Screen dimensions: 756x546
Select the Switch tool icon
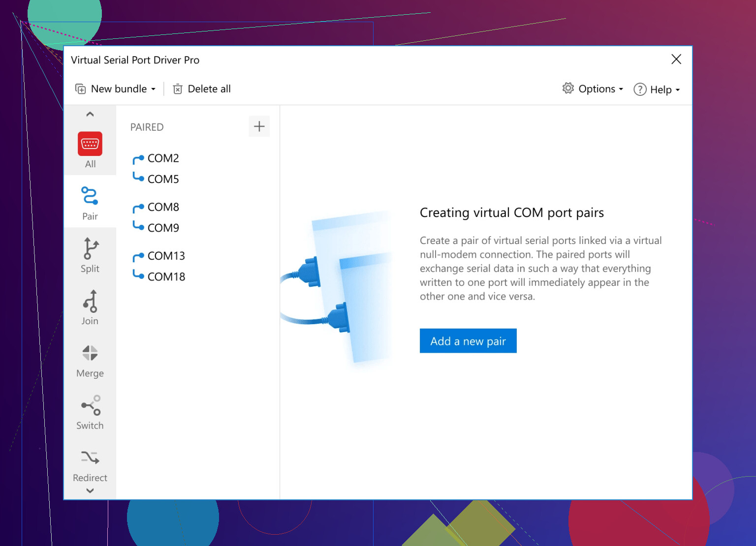point(90,405)
